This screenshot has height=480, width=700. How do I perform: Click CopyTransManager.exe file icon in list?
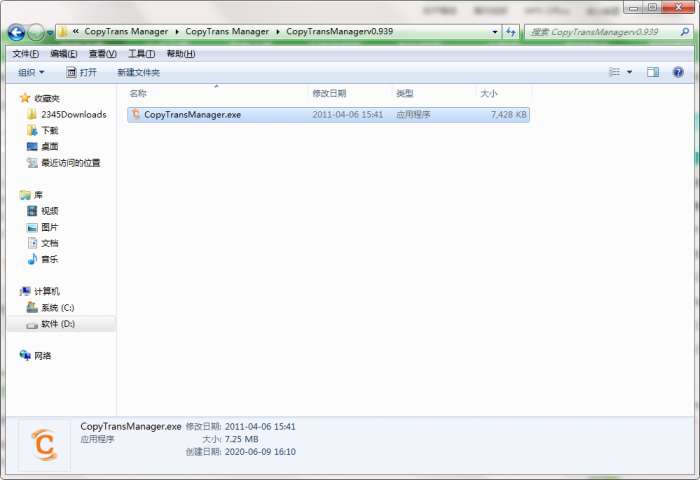136,114
